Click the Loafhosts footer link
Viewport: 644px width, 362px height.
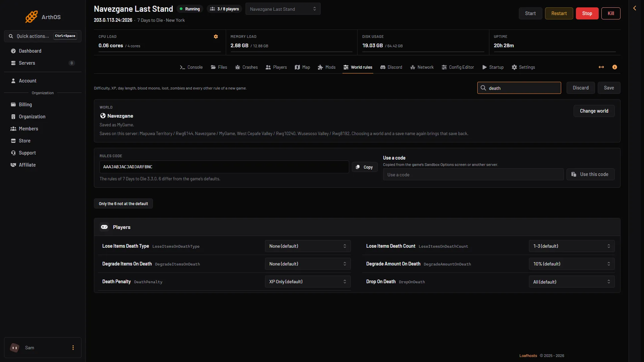[528, 356]
